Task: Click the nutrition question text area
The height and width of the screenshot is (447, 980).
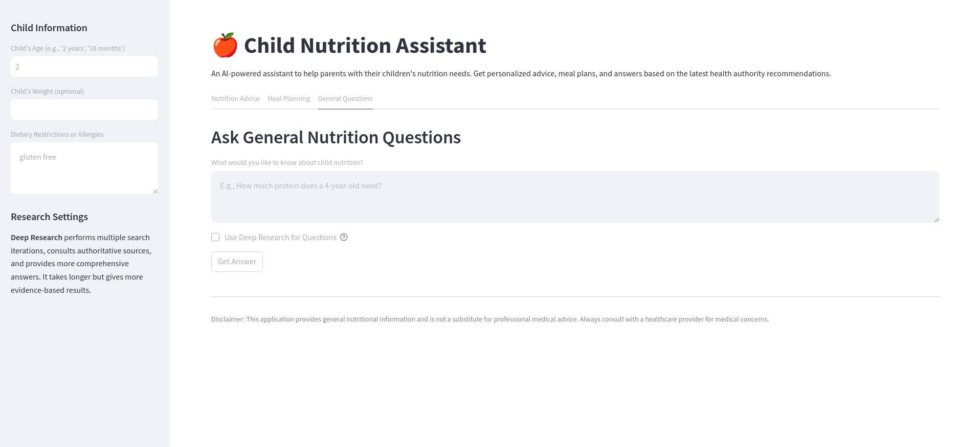Action: coord(575,197)
